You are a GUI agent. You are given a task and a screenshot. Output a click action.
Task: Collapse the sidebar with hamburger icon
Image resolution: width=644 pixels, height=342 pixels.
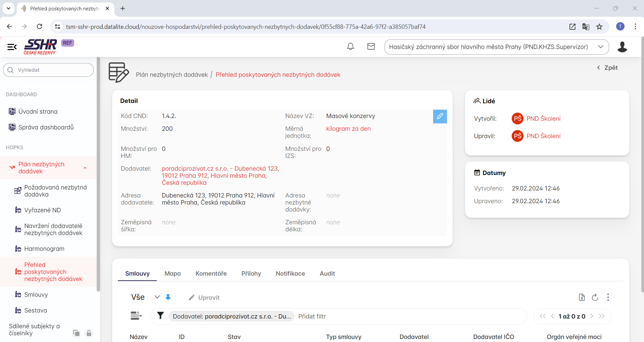click(12, 47)
